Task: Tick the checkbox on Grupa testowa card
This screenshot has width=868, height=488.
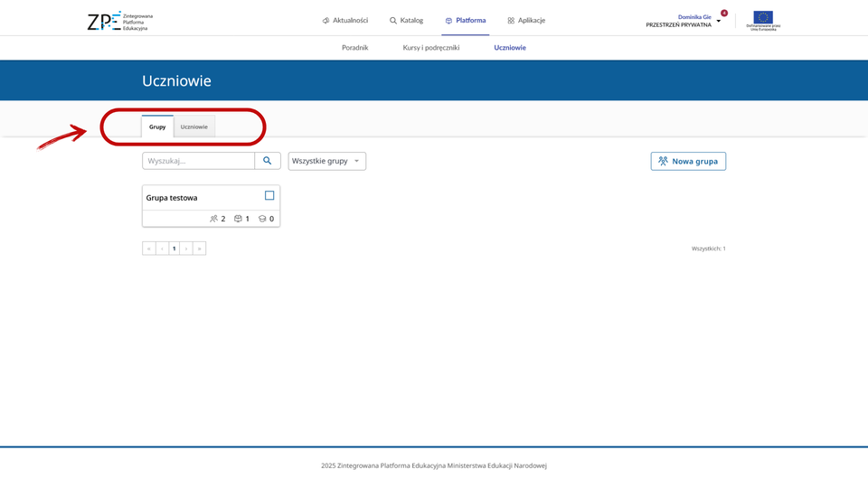Action: [x=269, y=195]
